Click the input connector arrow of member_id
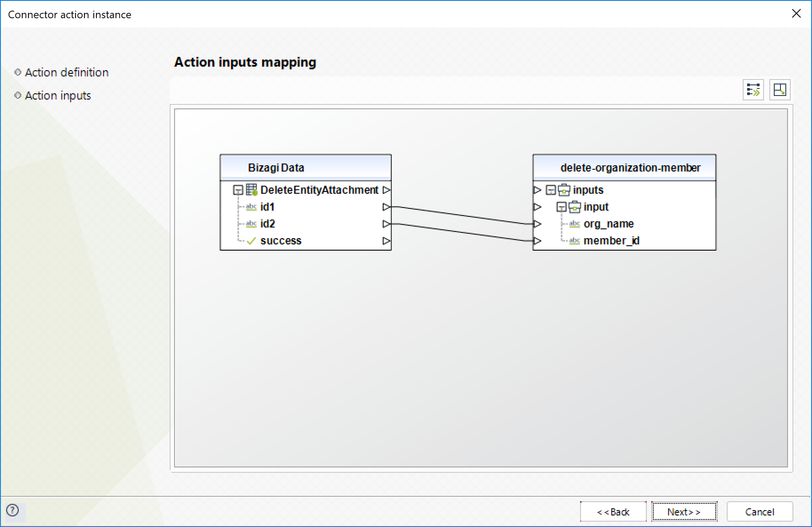 click(x=537, y=240)
